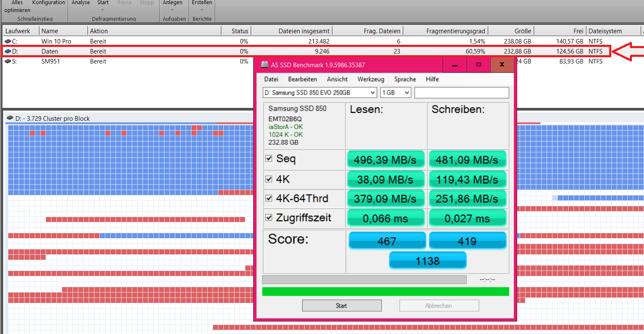
Task: Uncheck the 4K benchmark checkbox
Action: click(269, 179)
